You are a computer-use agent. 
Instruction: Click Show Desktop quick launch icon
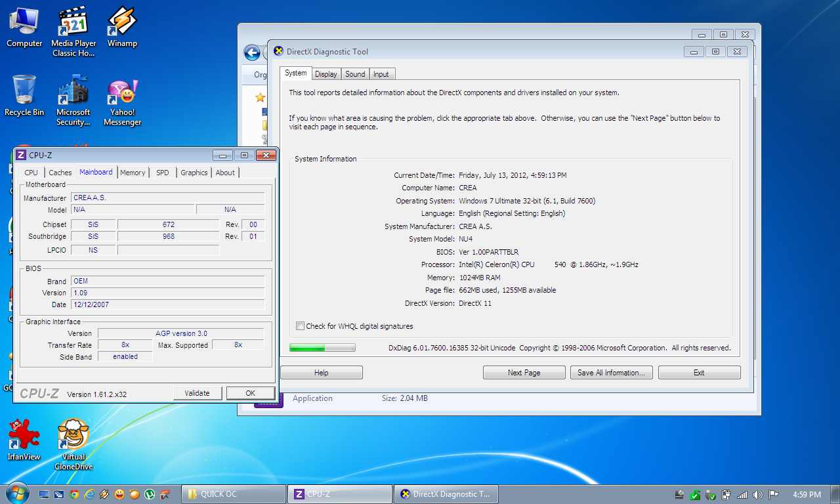pyautogui.click(x=44, y=494)
